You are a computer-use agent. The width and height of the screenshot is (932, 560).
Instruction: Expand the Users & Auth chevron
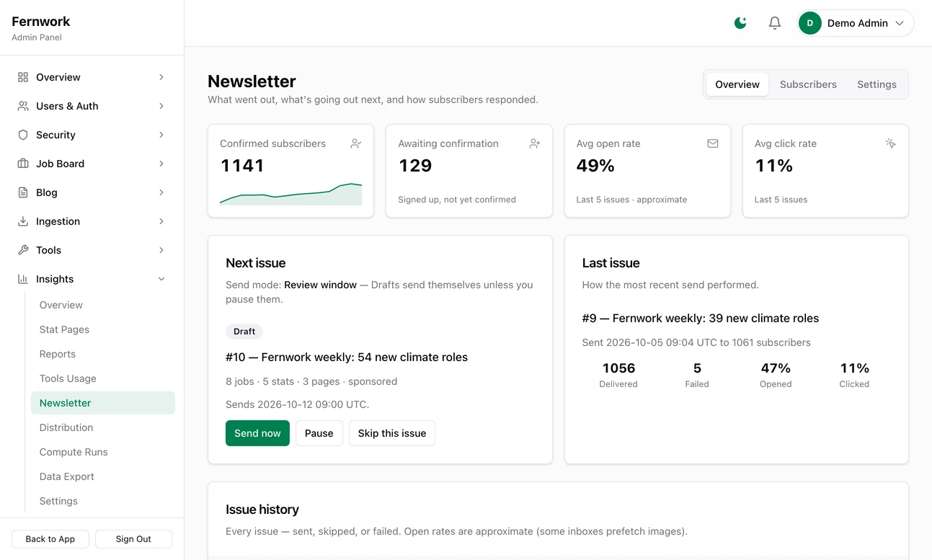[x=161, y=106]
